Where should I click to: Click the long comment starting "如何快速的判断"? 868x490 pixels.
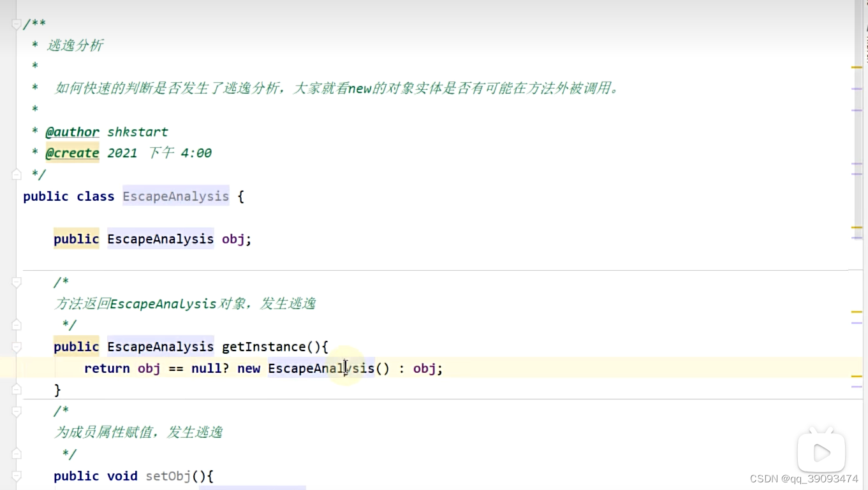(x=337, y=88)
